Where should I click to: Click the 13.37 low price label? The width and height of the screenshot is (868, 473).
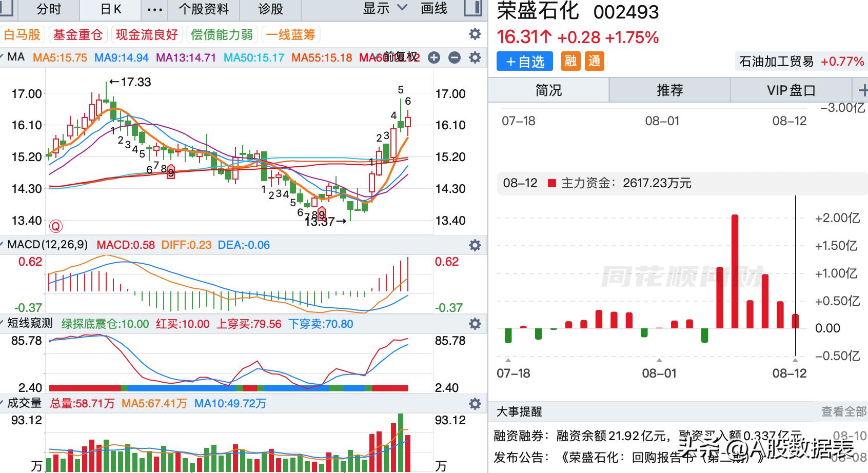point(325,222)
